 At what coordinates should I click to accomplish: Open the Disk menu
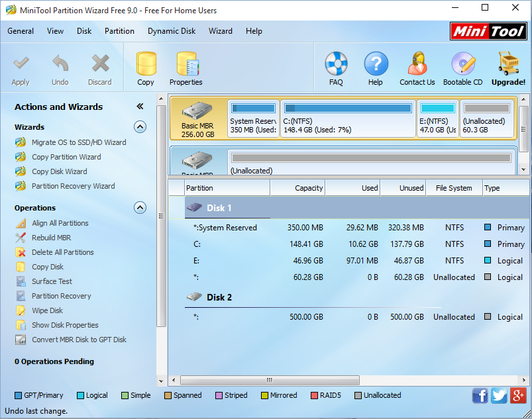(x=84, y=31)
